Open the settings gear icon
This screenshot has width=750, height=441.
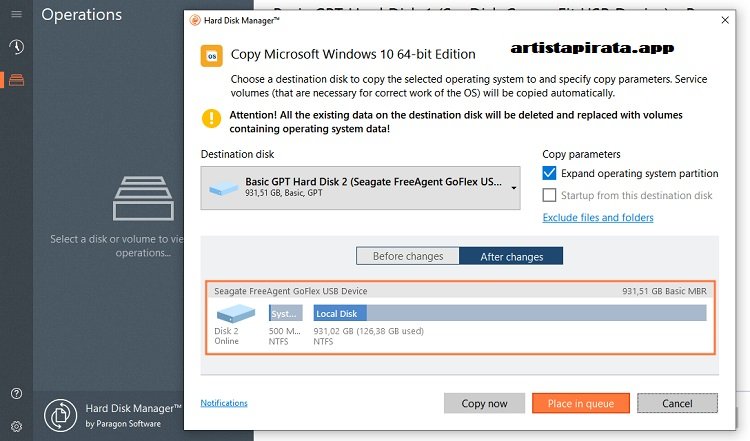tap(16, 426)
